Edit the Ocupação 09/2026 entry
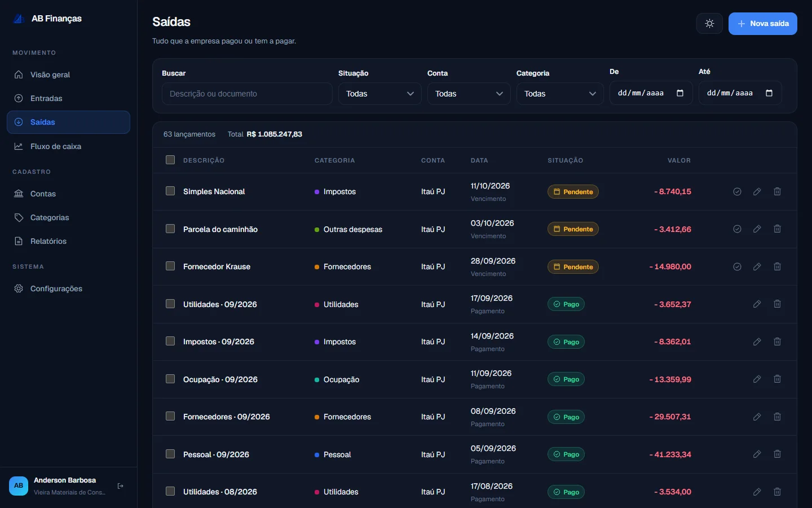The height and width of the screenshot is (508, 812). [x=757, y=379]
